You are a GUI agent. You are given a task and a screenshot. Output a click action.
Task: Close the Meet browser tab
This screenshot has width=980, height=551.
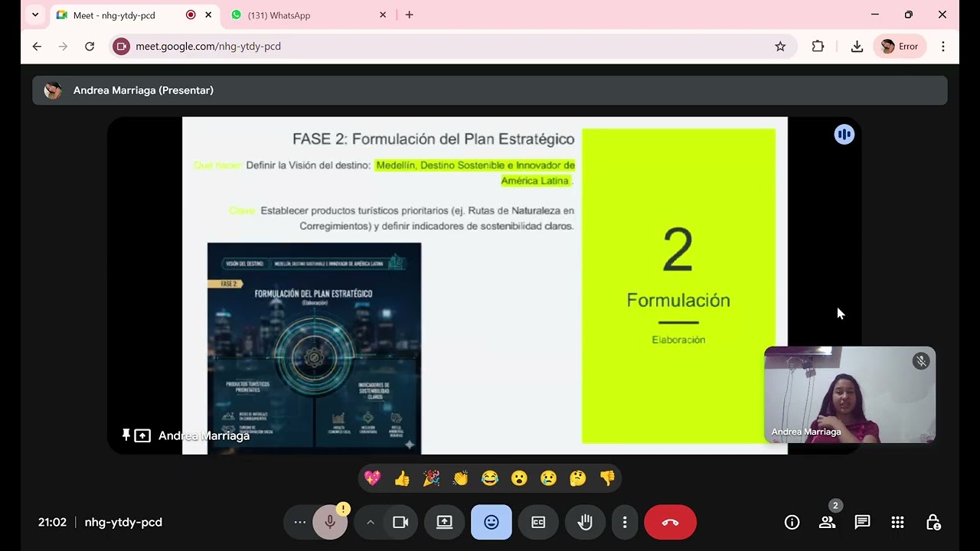208,15
